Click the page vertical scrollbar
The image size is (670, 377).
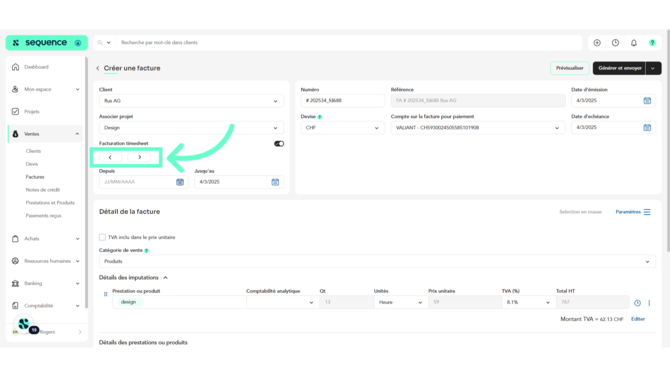click(668, 141)
